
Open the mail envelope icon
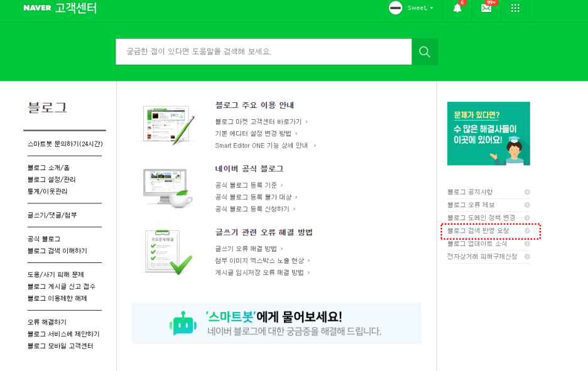pyautogui.click(x=486, y=8)
